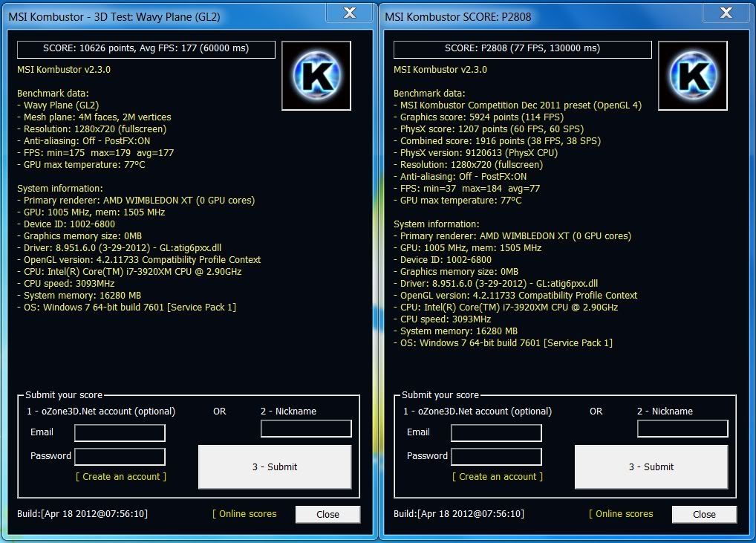Click the 'OpenGL version' line in the Wavy Plane window
This screenshot has height=543, width=756.
[140, 260]
